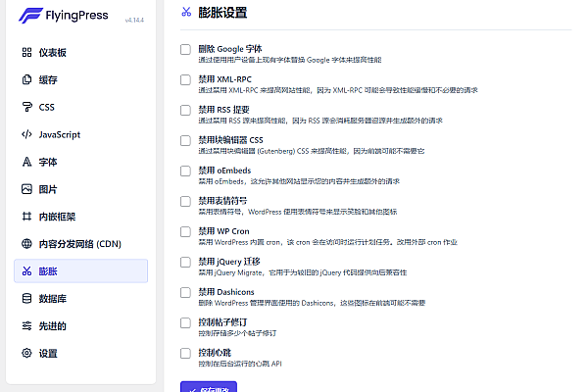Click the code brackets icon beside JavaScript

(26, 134)
